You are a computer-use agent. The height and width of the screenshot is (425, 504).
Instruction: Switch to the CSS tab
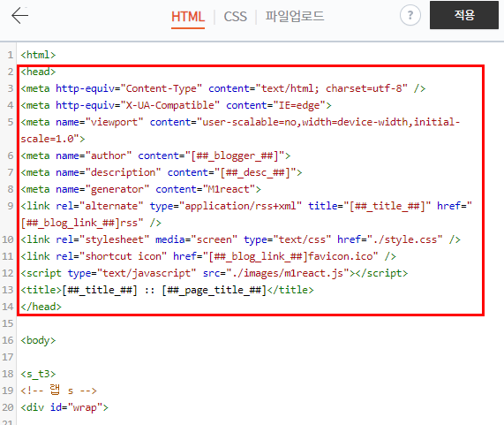point(236,17)
